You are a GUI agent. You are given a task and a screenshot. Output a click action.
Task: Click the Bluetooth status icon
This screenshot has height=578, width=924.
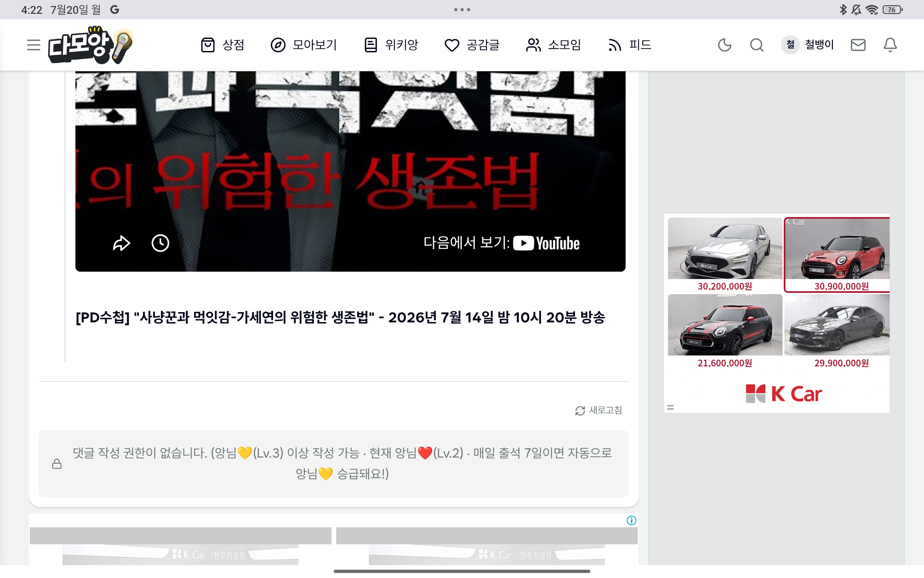coord(843,10)
